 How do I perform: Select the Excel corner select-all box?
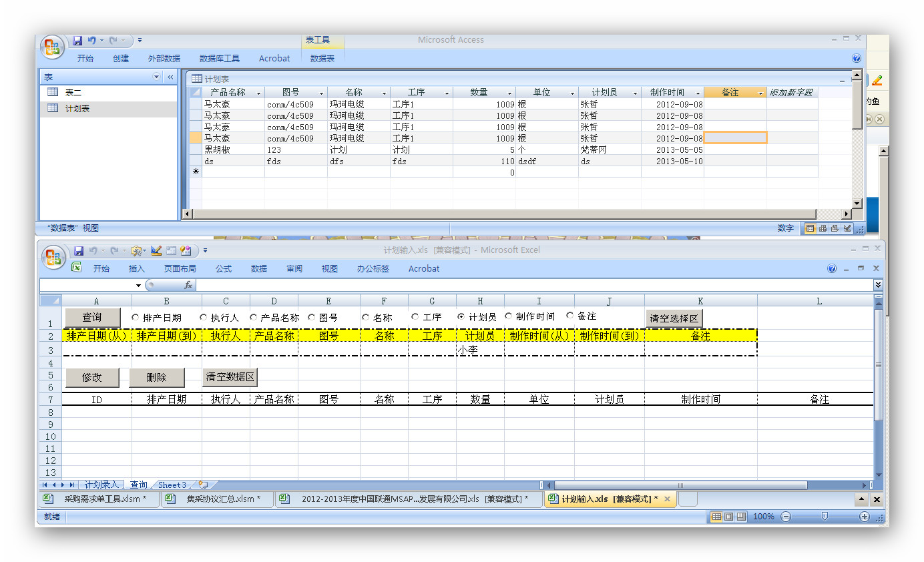51,301
